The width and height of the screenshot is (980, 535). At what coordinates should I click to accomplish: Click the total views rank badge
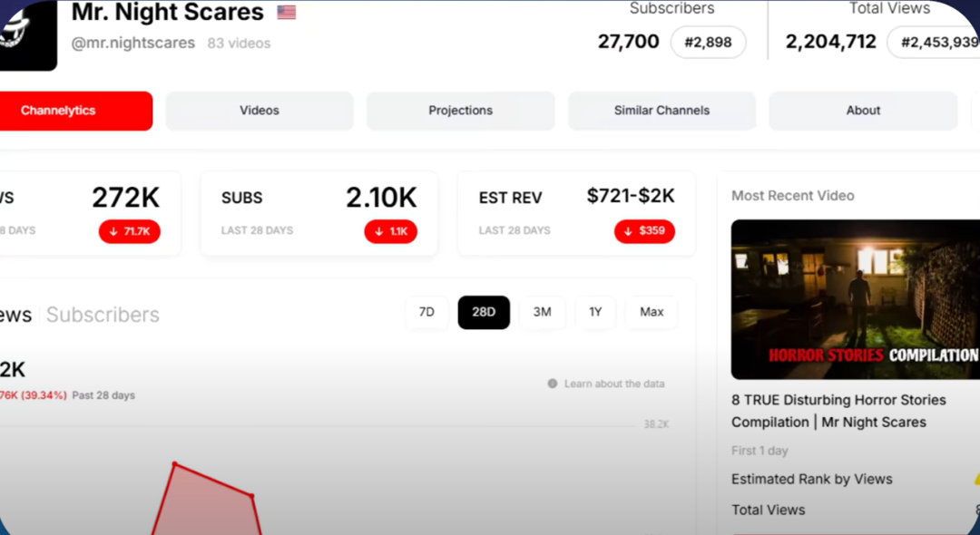[935, 43]
